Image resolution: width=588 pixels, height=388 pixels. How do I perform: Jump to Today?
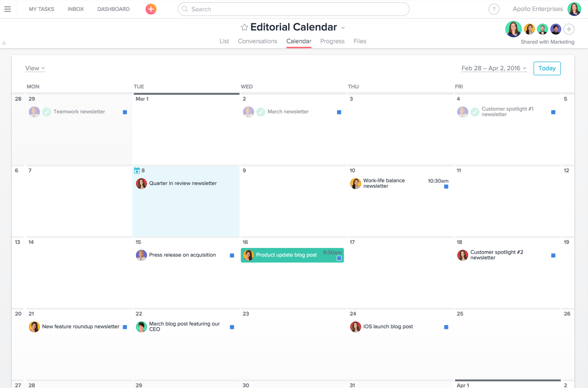click(547, 68)
